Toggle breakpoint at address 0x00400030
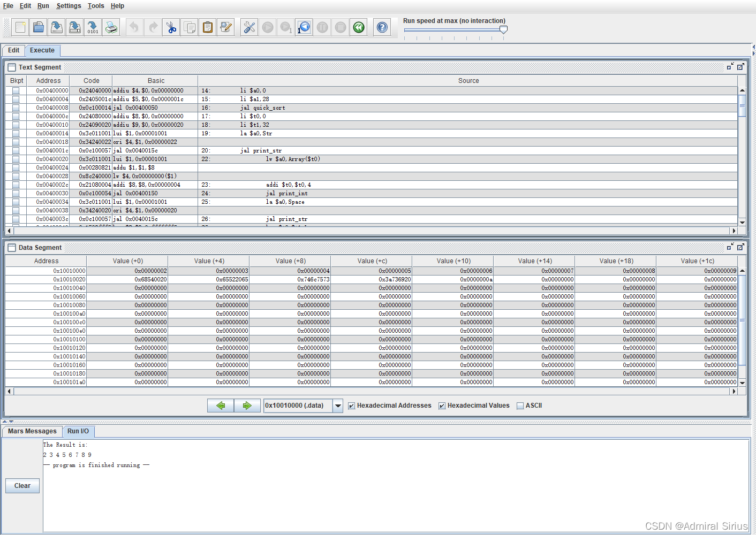 point(16,193)
